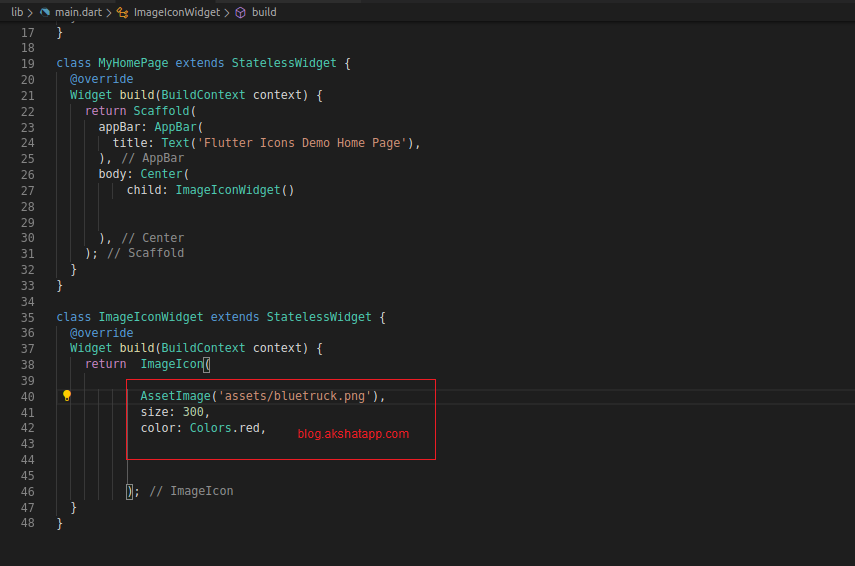Viewport: 855px width, 566px height.
Task: Expand the chevron after lib in the breadcrumb
Action: coord(31,12)
